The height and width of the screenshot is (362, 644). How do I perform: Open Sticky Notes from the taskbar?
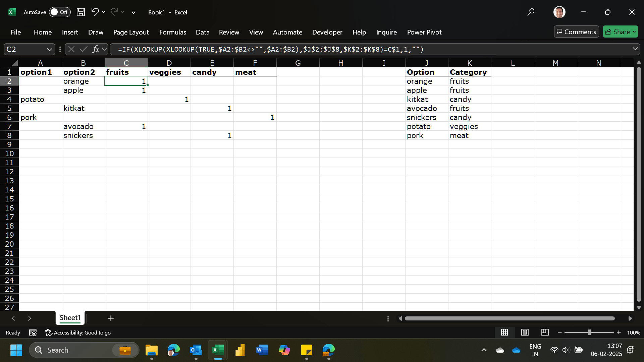(307, 350)
